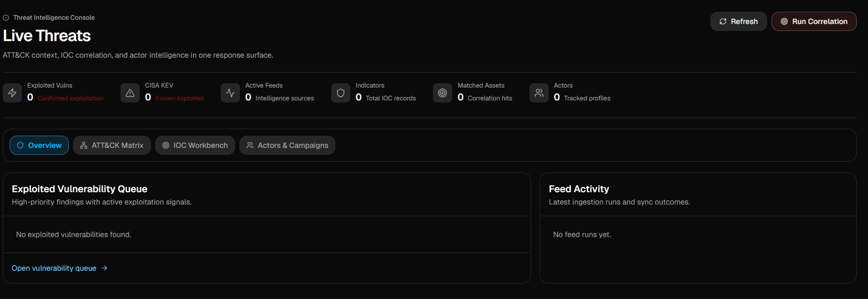
Task: Click 'Correlation hits' text
Action: pyautogui.click(x=490, y=98)
